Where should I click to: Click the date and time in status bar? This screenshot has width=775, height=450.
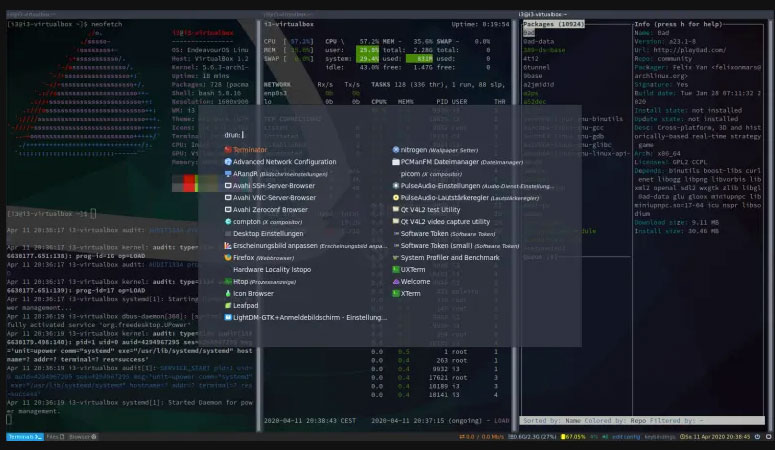(715, 437)
